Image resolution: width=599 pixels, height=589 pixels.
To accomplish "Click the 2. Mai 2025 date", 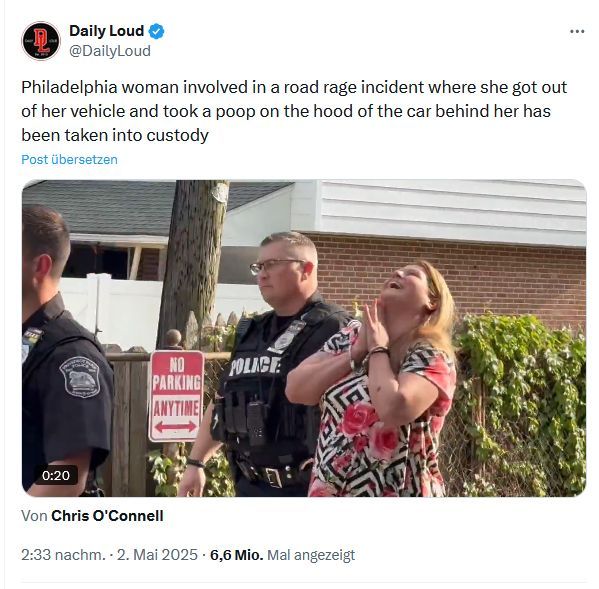I will [157, 555].
